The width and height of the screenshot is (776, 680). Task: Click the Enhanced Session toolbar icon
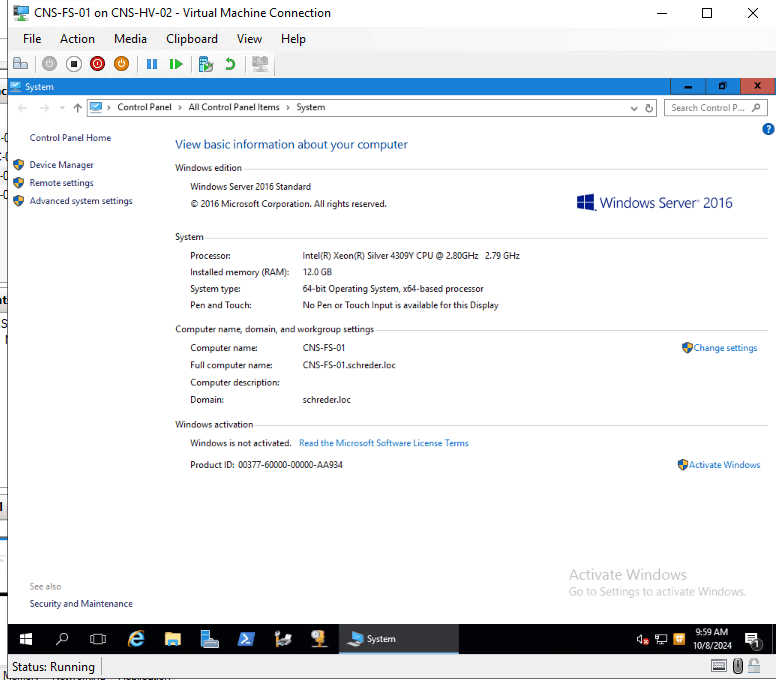point(260,64)
